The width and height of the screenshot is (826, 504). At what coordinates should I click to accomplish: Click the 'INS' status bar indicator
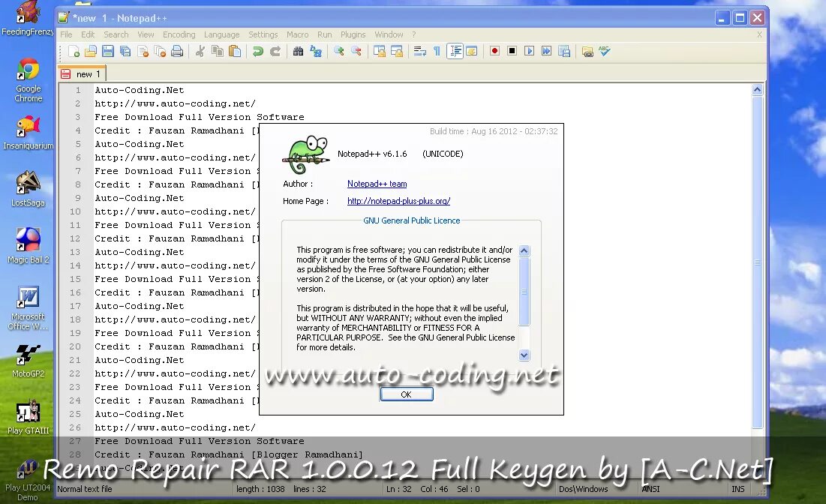coord(738,489)
